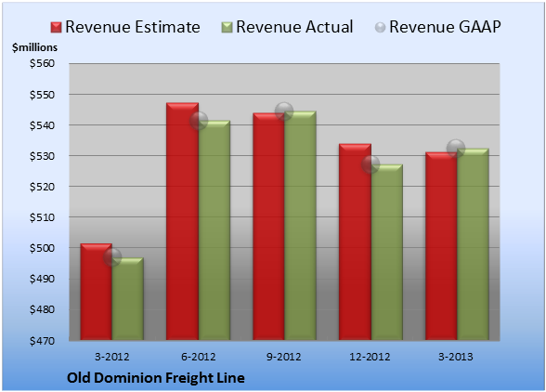The width and height of the screenshot is (546, 392).
Task: Click the 3-2012 quarter label
Action: (x=111, y=357)
